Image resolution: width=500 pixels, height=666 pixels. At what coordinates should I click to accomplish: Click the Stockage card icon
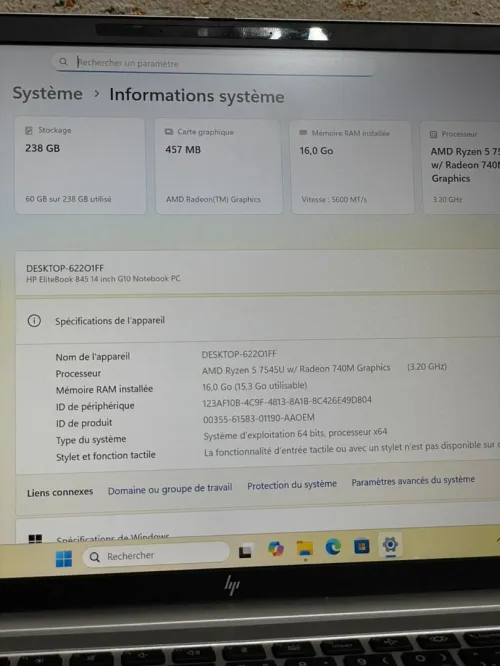pyautogui.click(x=29, y=130)
